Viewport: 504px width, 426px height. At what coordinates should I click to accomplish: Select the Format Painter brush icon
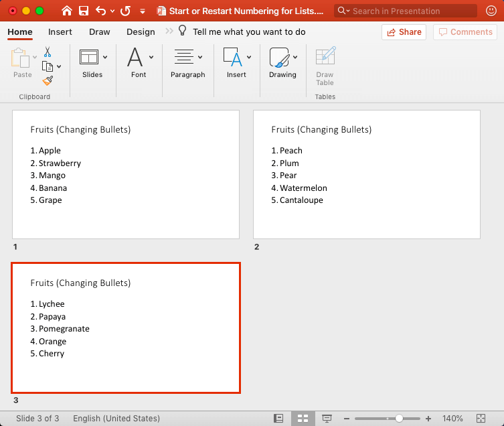tap(48, 80)
